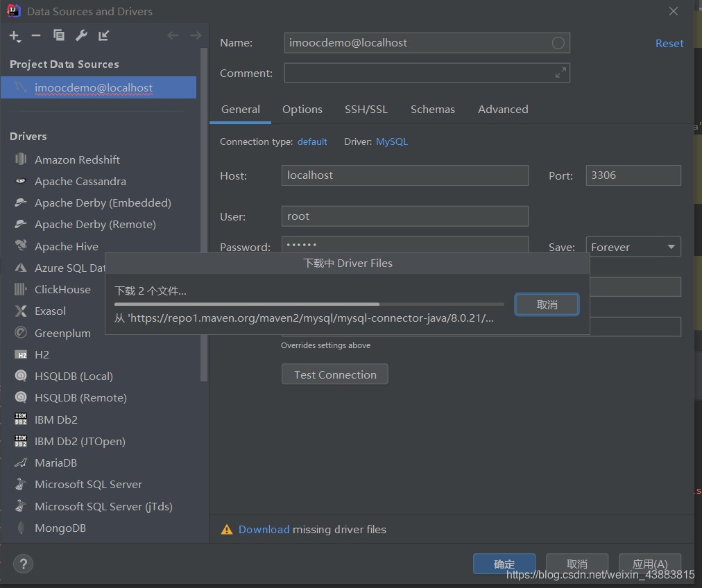Select Apache Derby (Remote) driver icon
The width and height of the screenshot is (702, 588).
coord(21,224)
